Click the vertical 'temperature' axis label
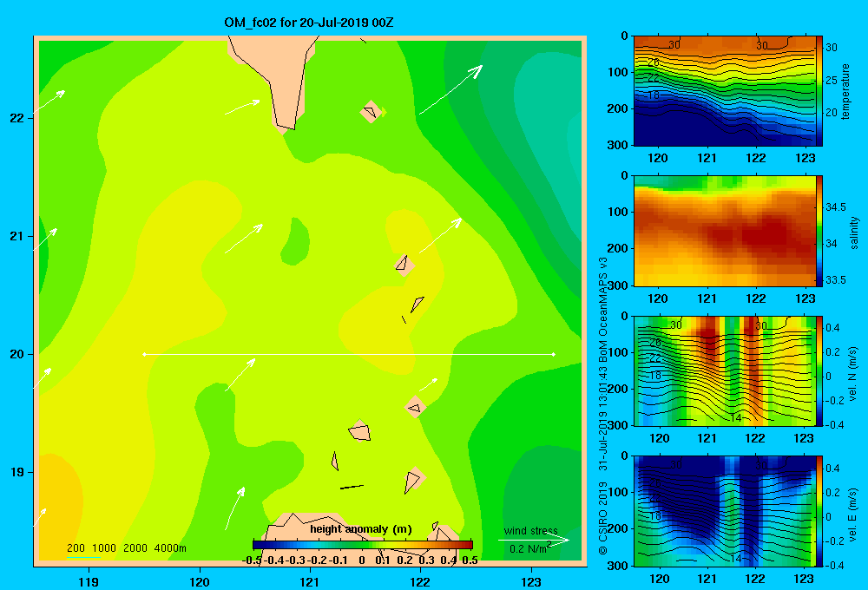868x590 pixels. point(845,91)
